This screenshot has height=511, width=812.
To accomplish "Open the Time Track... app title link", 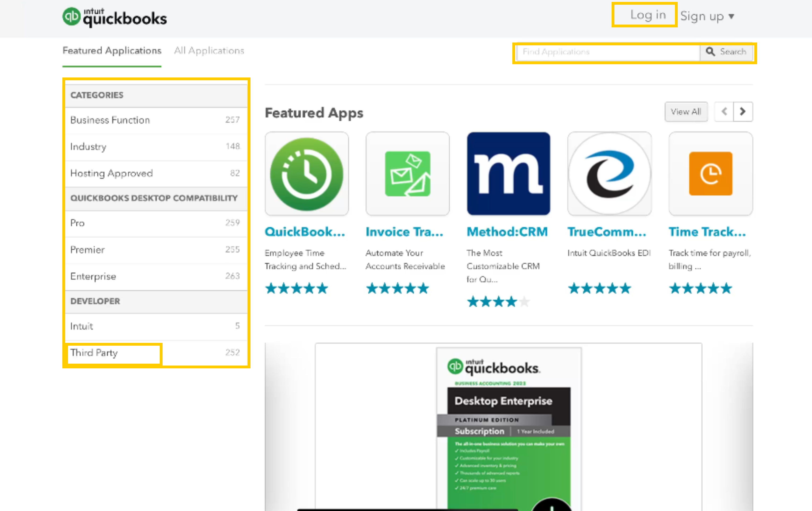I will tap(708, 232).
